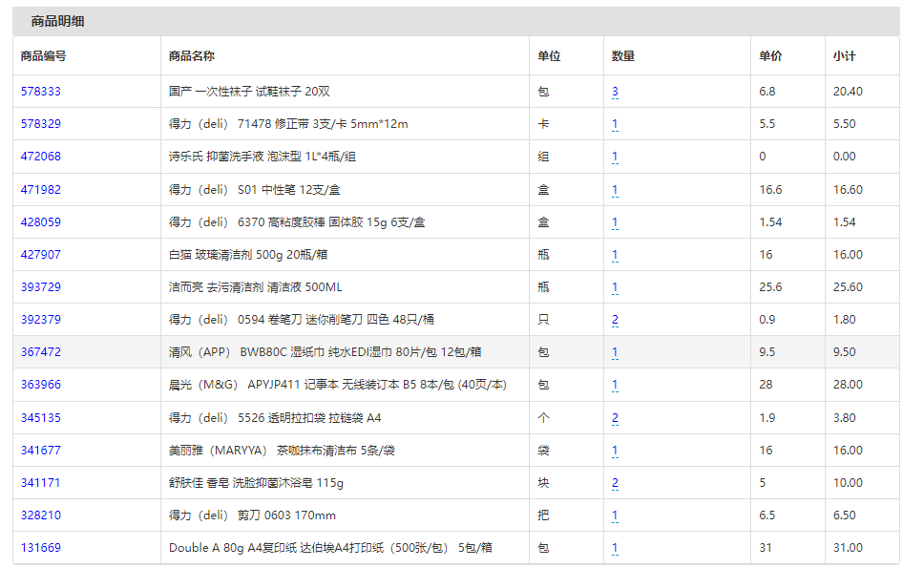
Task: Select product name 剪刀 0603 170mm
Action: point(252,515)
